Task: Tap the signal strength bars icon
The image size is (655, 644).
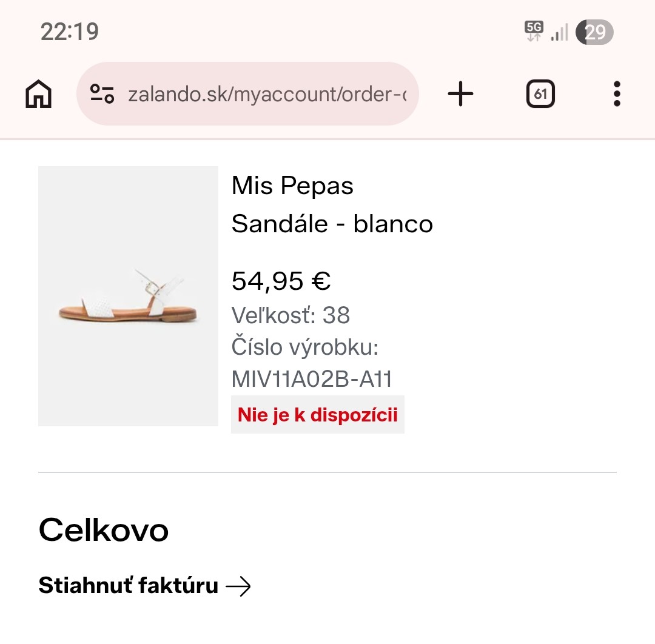Action: point(559,32)
